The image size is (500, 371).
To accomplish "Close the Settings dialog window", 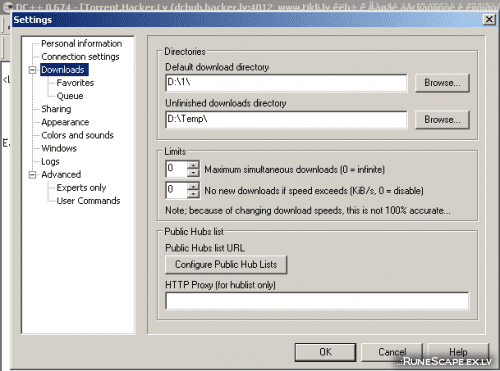I will [489, 19].
